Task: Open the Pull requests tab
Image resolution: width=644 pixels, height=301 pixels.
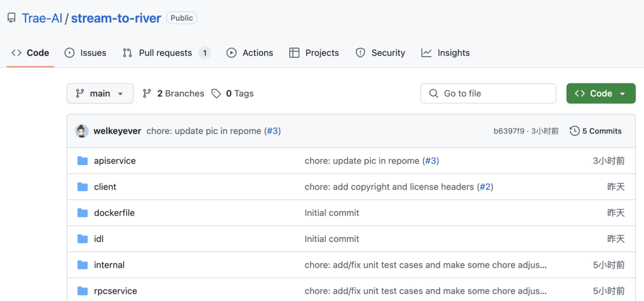Action: click(x=165, y=53)
